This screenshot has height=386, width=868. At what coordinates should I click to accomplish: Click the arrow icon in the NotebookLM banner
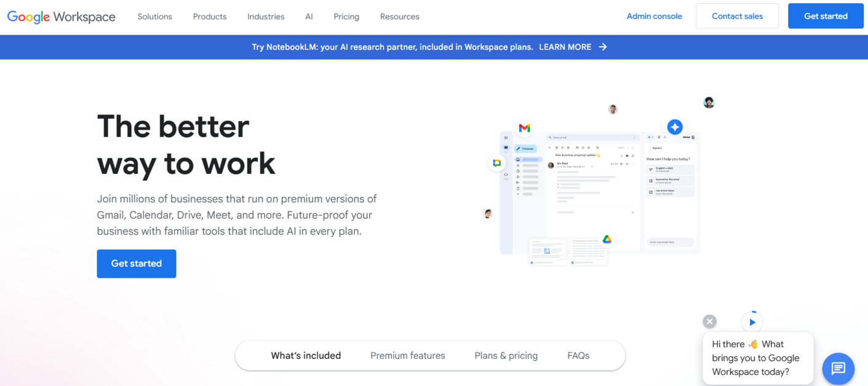pyautogui.click(x=602, y=47)
